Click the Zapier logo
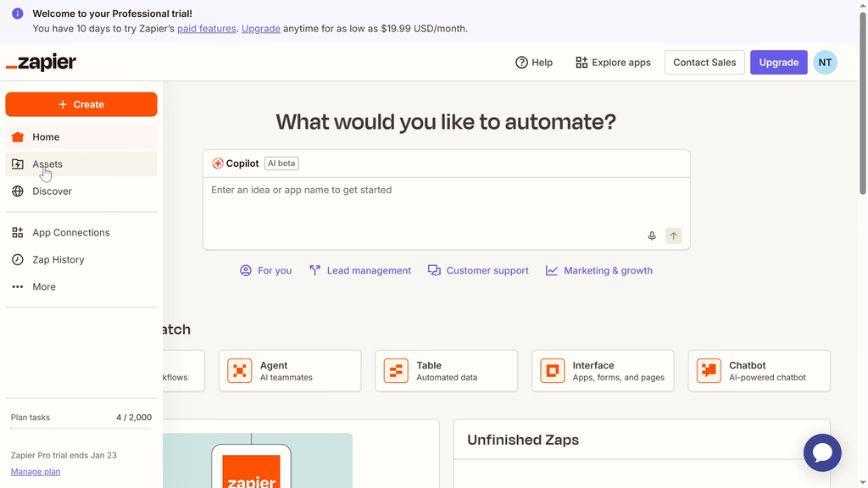868x488 pixels. [x=42, y=63]
